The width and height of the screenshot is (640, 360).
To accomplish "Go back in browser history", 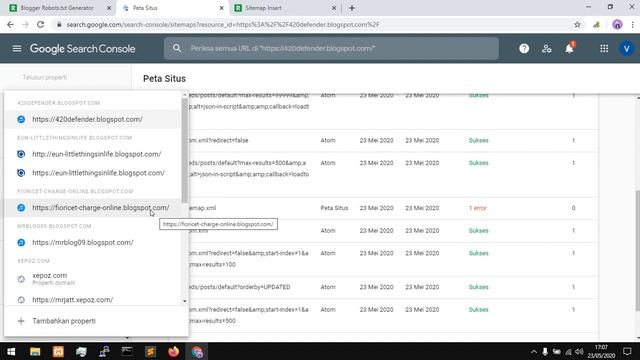I will coord(11,24).
